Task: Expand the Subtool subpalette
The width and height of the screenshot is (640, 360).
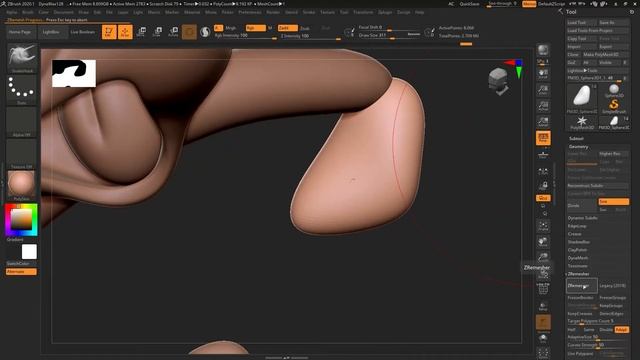Action: [576, 138]
